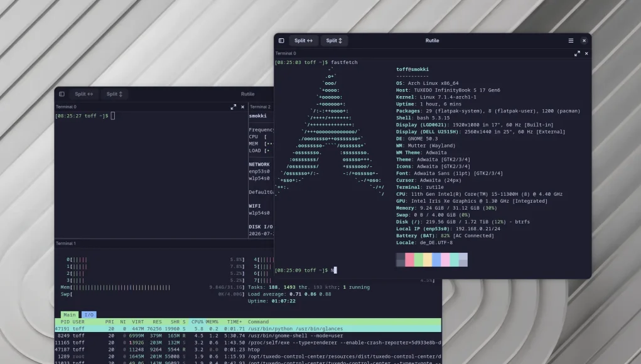Click the GPU: Intel Iris Xe line
This screenshot has width=641, height=364.
coord(471,201)
